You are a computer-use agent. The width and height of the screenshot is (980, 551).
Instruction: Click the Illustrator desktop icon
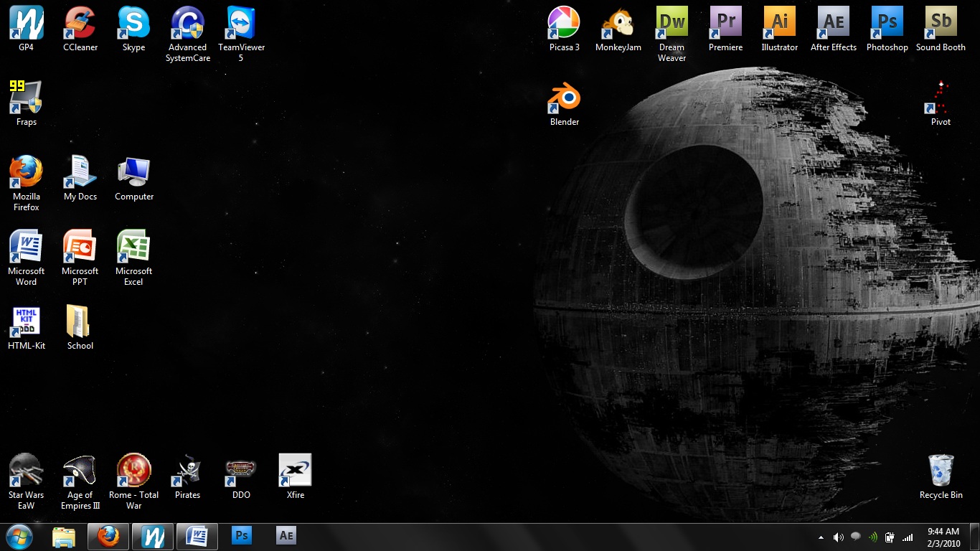point(780,29)
